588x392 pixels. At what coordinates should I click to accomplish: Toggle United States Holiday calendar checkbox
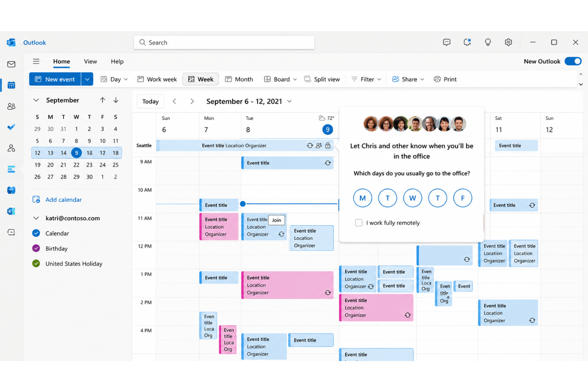[36, 263]
